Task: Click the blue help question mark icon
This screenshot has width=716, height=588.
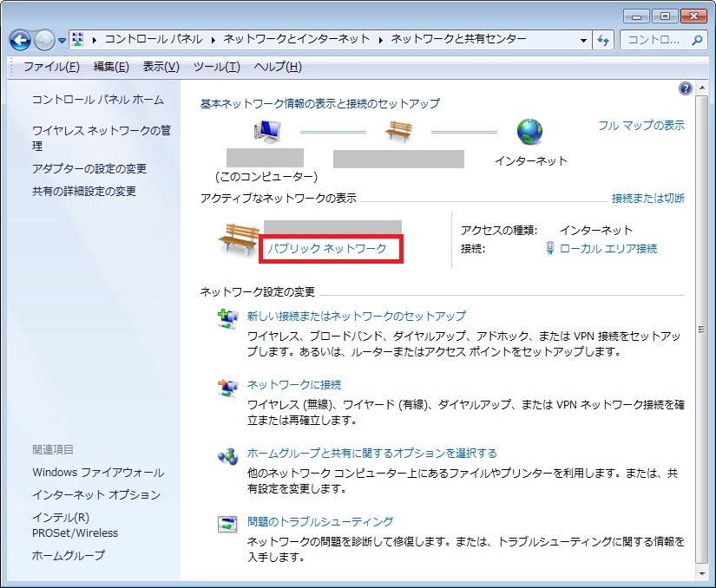Action: point(686,88)
